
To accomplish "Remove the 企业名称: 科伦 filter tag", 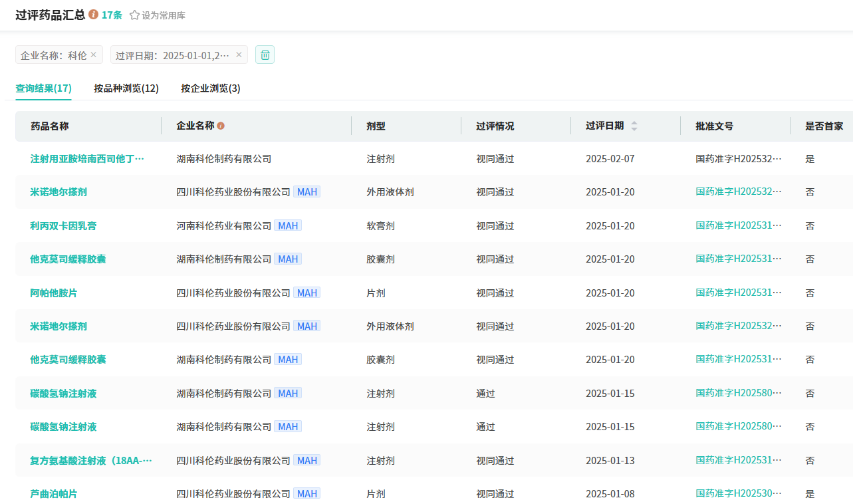I will pos(94,55).
